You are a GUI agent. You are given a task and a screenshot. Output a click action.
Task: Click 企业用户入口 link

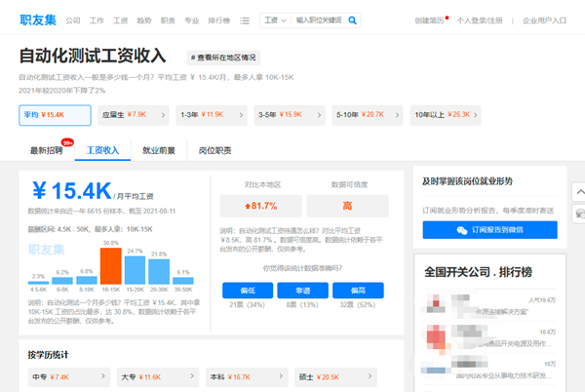pyautogui.click(x=544, y=20)
